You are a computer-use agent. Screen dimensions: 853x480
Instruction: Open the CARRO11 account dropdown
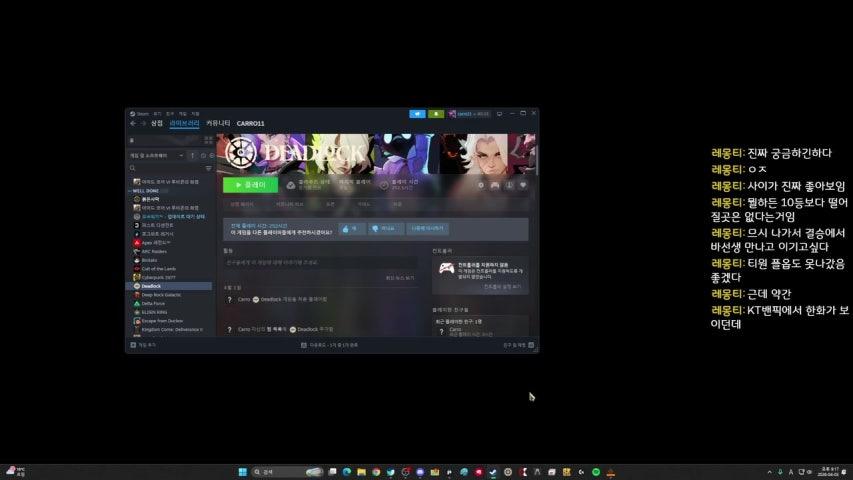click(x=469, y=114)
